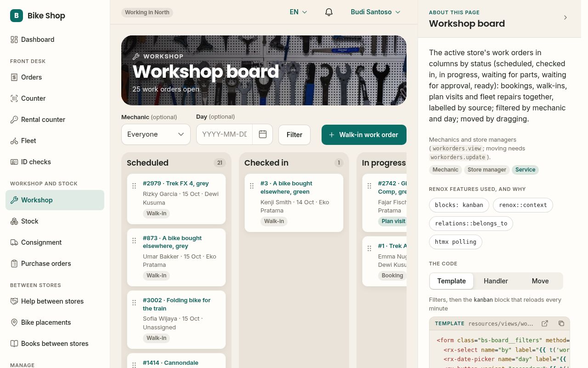Switch to the Handler code tab
This screenshot has height=368, width=588.
click(496, 281)
